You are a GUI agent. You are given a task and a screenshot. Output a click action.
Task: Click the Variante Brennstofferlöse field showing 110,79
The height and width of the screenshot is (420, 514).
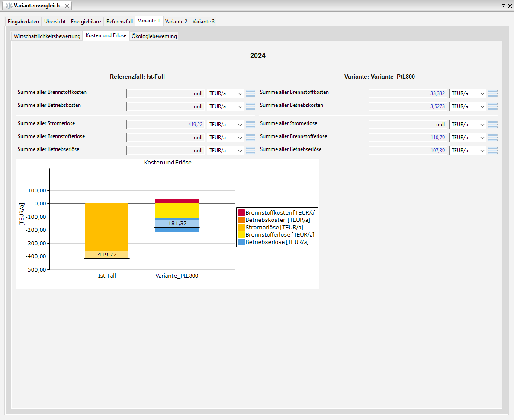click(408, 138)
